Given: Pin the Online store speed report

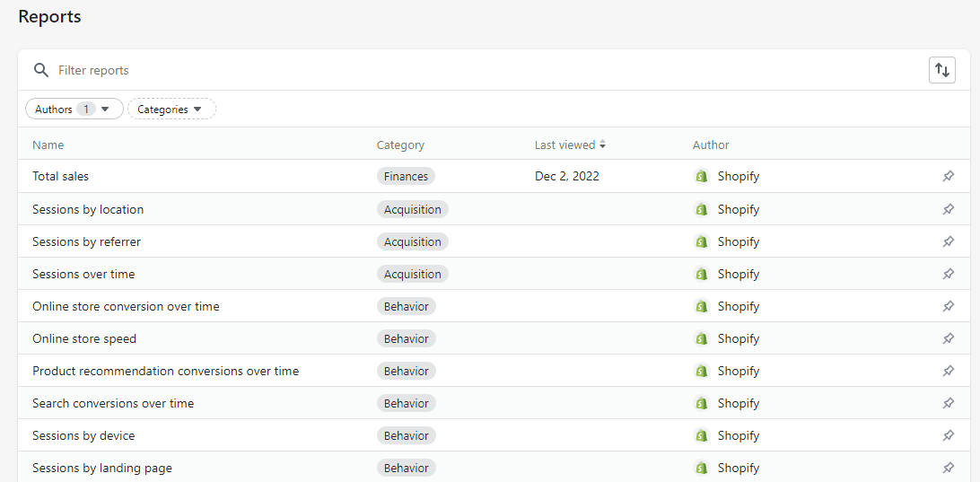Looking at the screenshot, I should coord(948,339).
